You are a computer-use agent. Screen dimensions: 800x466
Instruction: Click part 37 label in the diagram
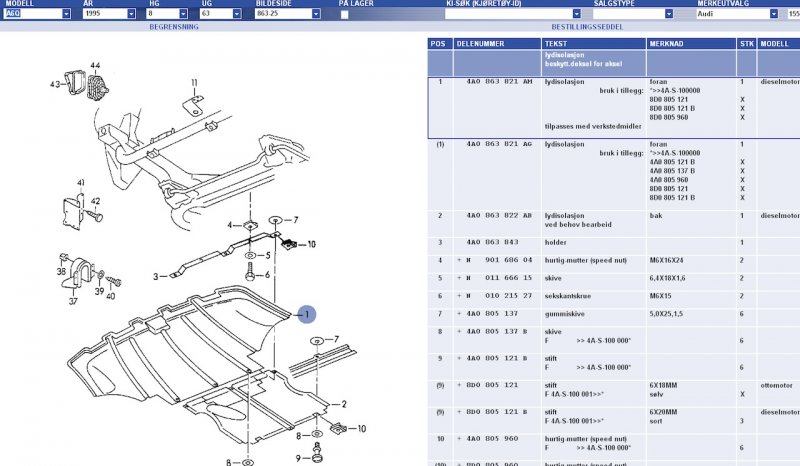coord(73,301)
